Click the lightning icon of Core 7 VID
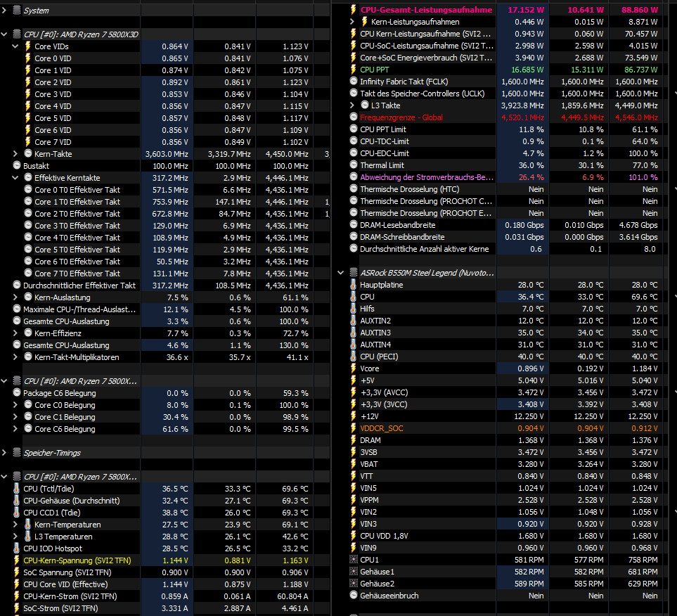The width and height of the screenshot is (677, 616). click(x=28, y=141)
